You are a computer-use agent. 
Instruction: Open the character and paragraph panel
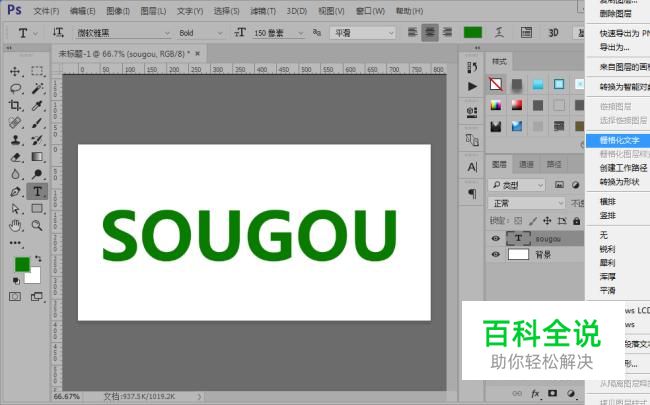(x=526, y=32)
